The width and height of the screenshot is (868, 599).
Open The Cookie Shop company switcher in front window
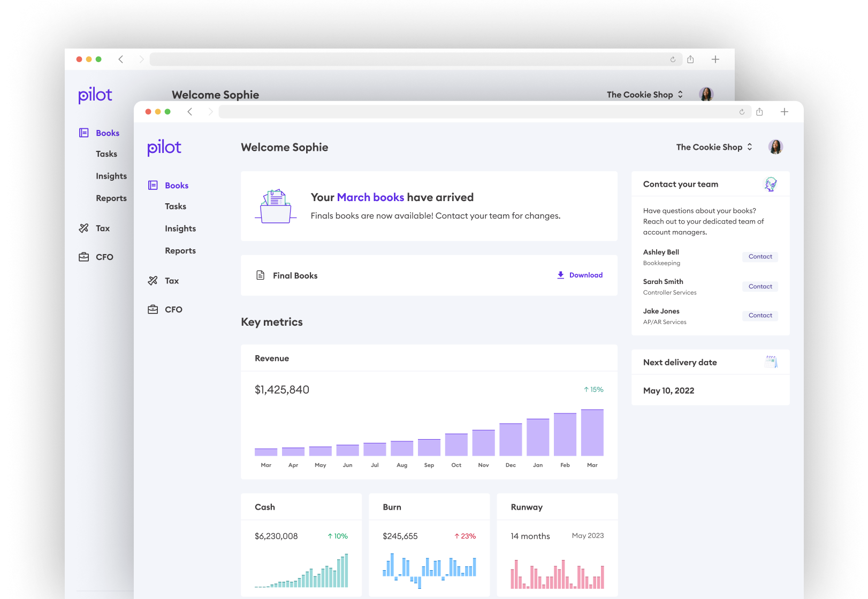click(x=714, y=147)
